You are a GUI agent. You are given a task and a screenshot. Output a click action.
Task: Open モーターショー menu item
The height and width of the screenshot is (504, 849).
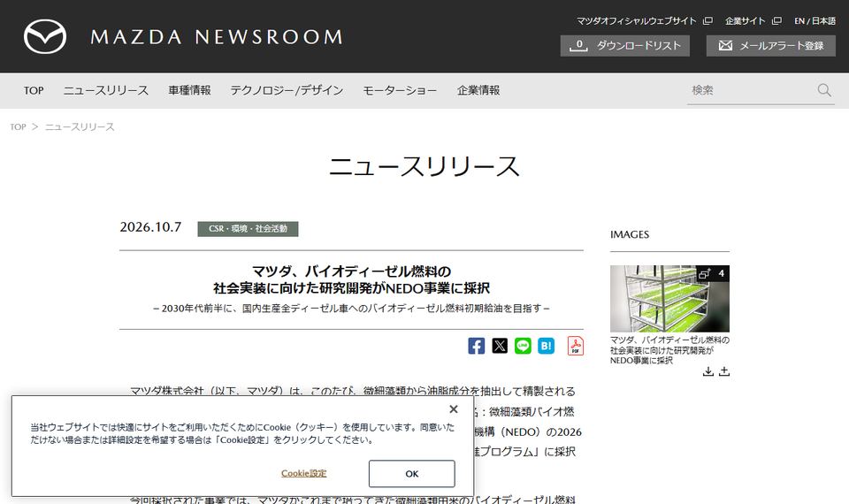(x=400, y=90)
